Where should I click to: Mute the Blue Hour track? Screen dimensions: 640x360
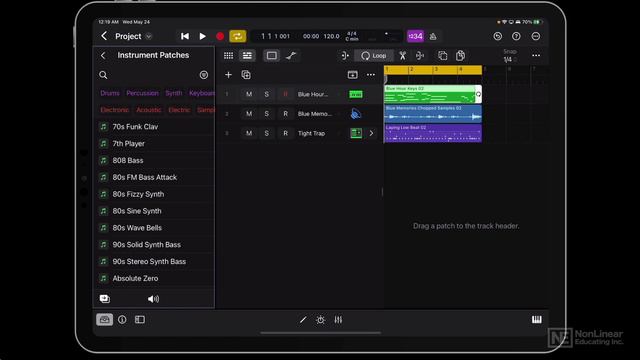[249, 94]
